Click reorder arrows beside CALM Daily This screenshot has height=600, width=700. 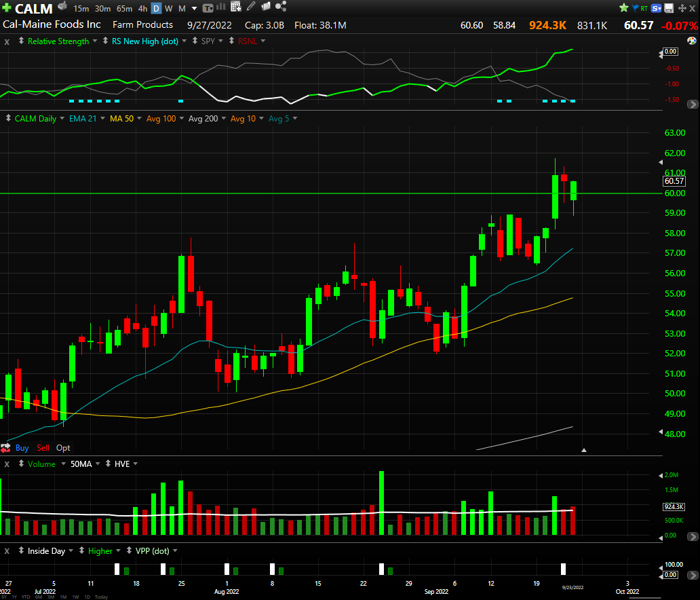[x=8, y=118]
